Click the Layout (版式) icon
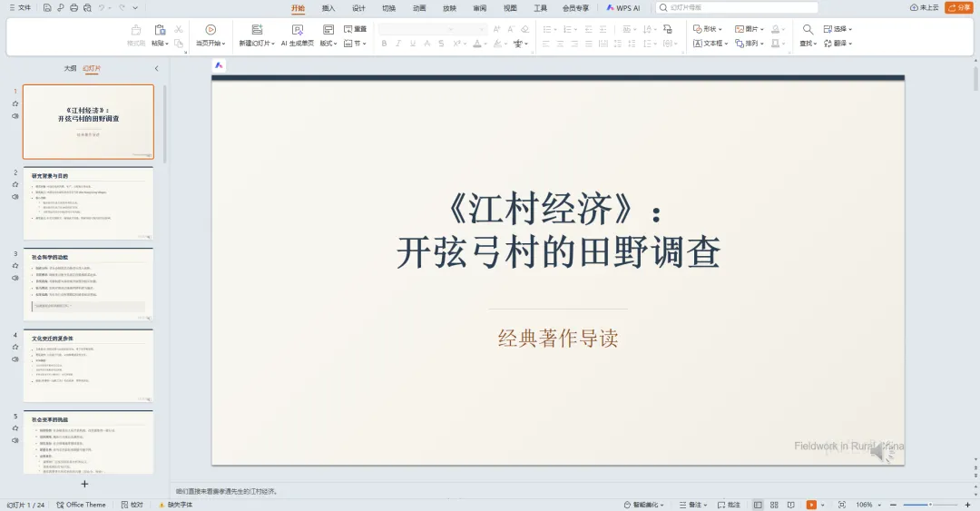The width and height of the screenshot is (980, 511). [328, 29]
